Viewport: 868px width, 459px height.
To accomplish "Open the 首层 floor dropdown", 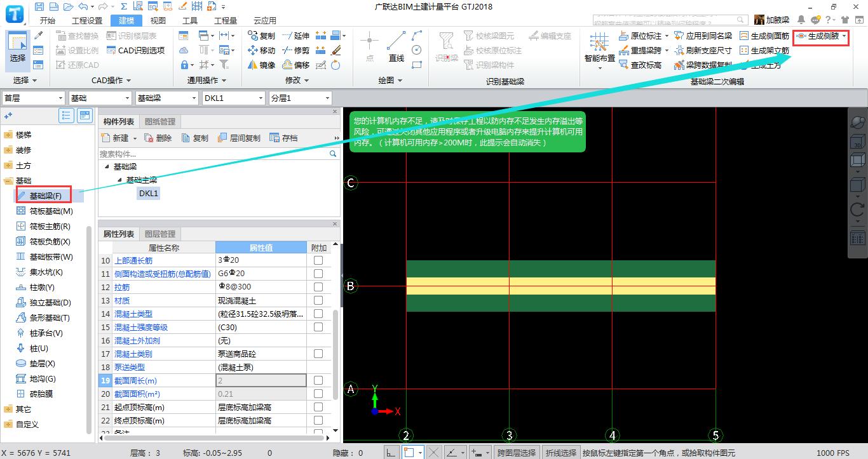I will coord(34,98).
